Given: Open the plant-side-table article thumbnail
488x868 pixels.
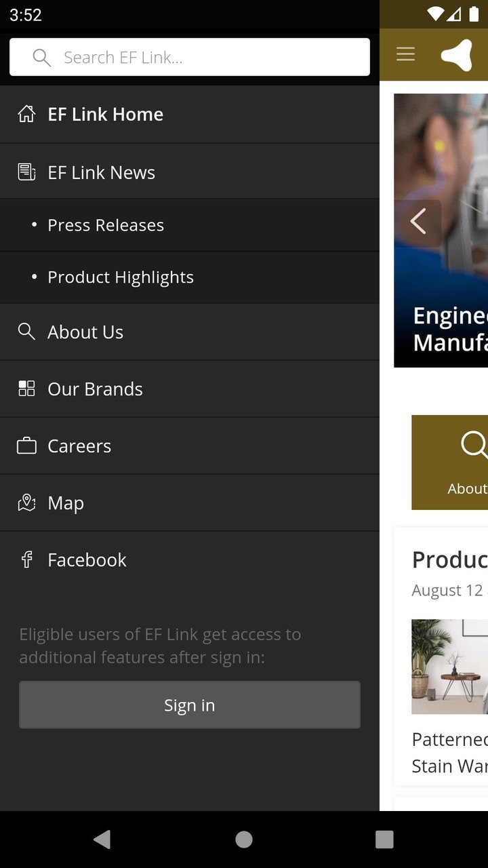Looking at the screenshot, I should coord(449,667).
